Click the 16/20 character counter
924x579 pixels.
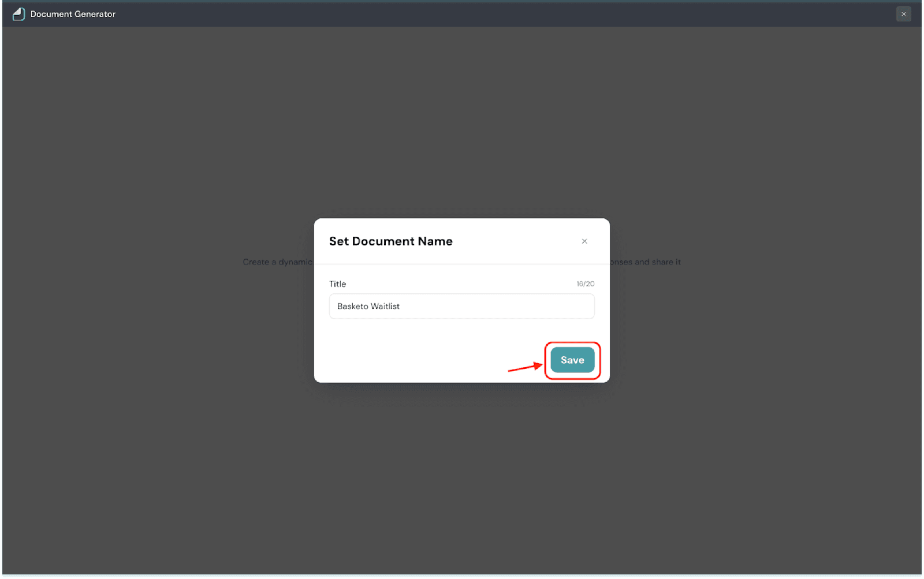click(585, 284)
